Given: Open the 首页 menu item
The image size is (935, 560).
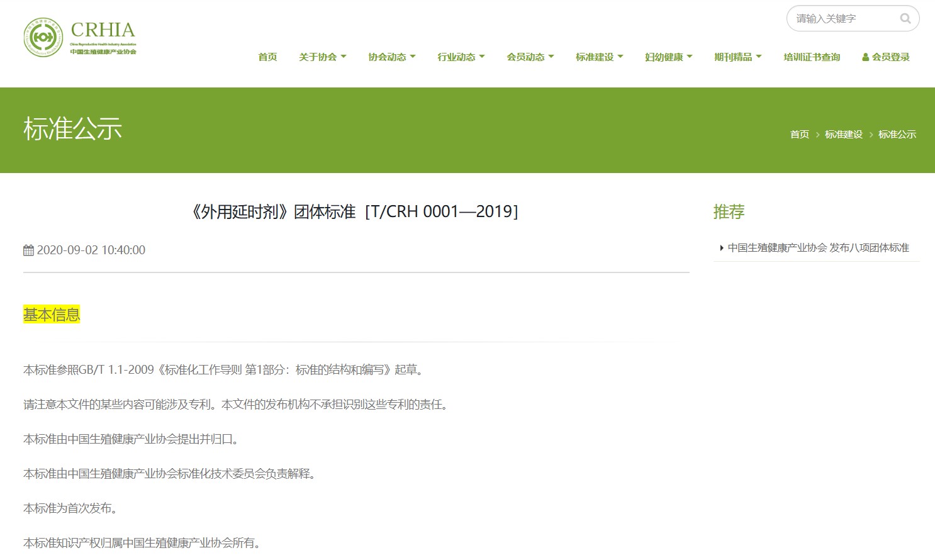Looking at the screenshot, I should pos(267,57).
